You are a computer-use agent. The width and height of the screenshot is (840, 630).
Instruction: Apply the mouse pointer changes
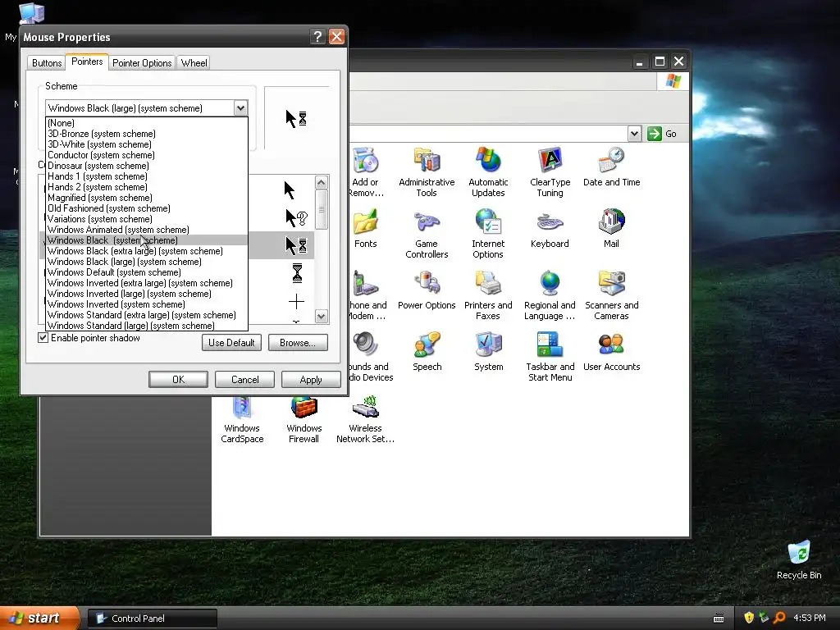tap(311, 379)
